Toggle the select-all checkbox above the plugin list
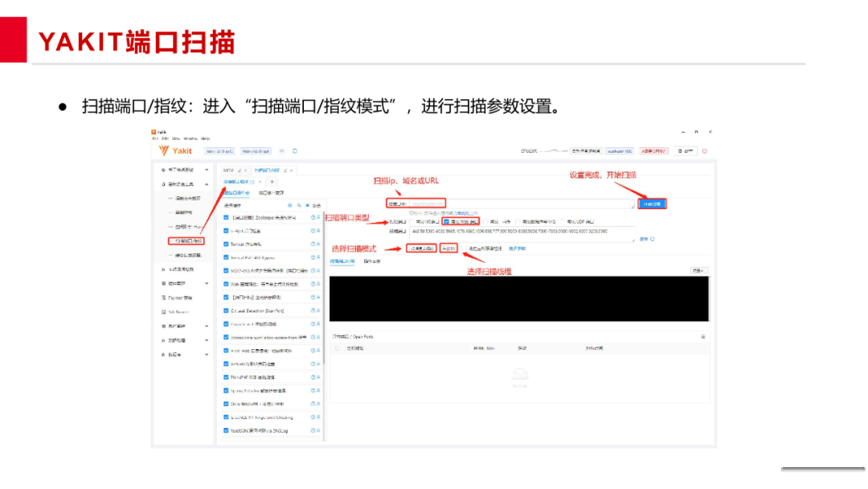This screenshot has width=868, height=489. pyautogui.click(x=308, y=205)
